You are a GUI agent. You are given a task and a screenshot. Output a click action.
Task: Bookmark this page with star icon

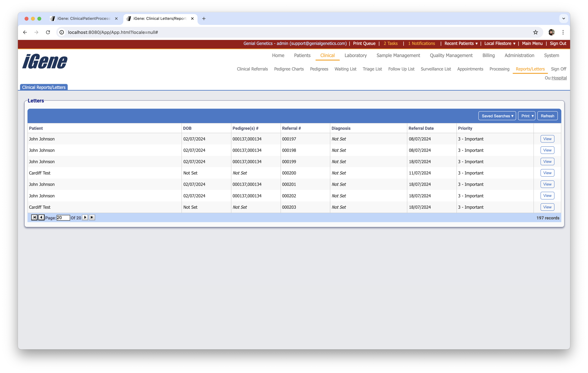[535, 32]
